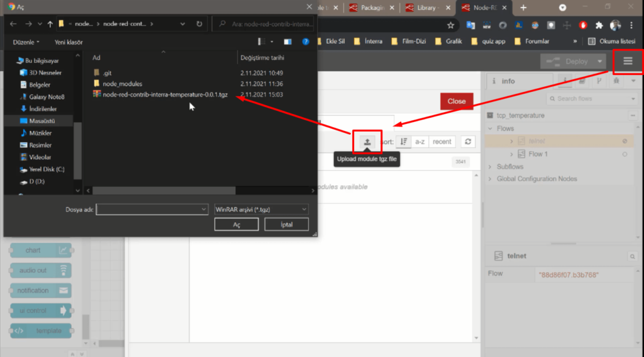Sort modules by recent
The height and width of the screenshot is (357, 644).
click(442, 142)
